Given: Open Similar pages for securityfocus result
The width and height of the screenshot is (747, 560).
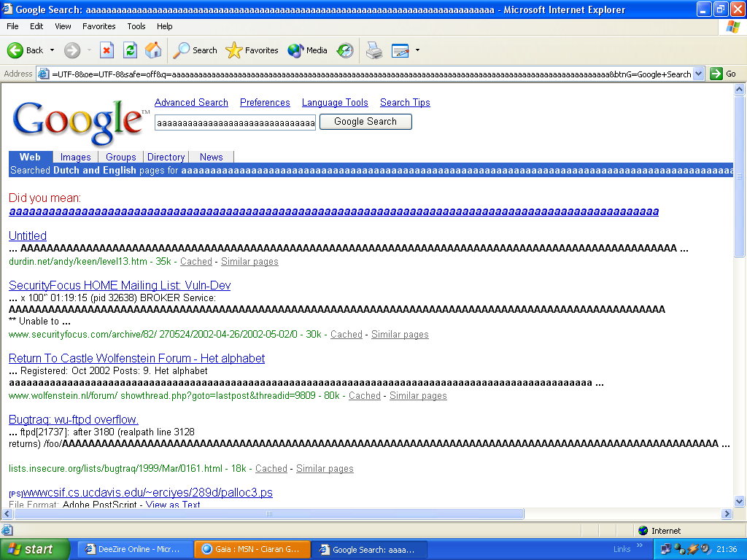Looking at the screenshot, I should pos(400,334).
